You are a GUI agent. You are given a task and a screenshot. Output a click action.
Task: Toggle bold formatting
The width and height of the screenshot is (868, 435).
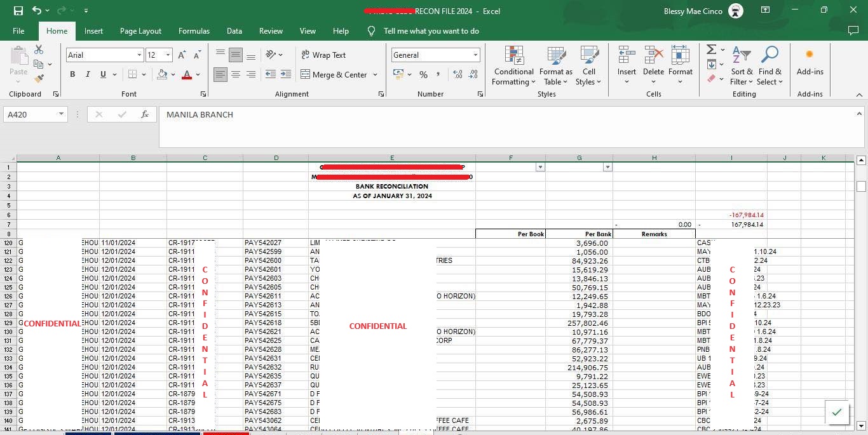pos(72,74)
